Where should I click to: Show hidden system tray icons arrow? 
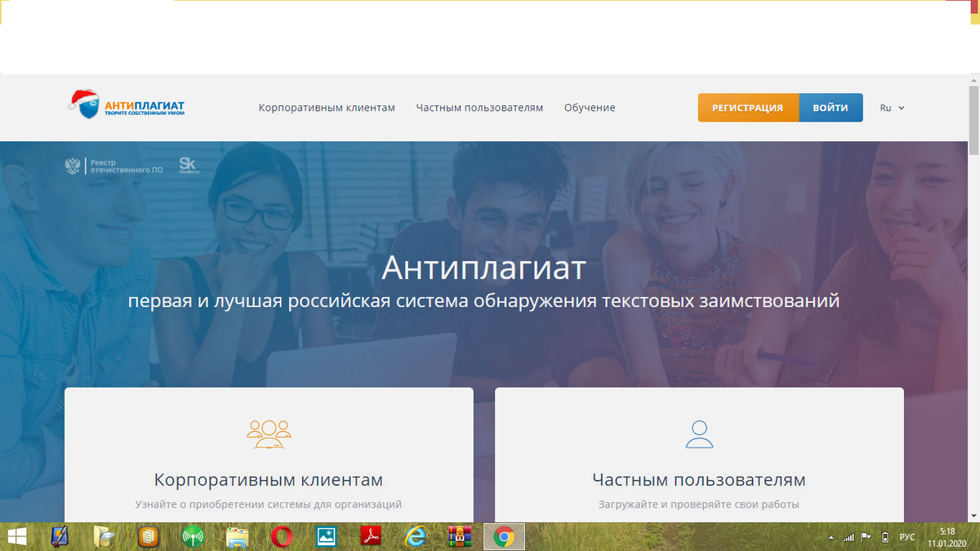coord(831,538)
